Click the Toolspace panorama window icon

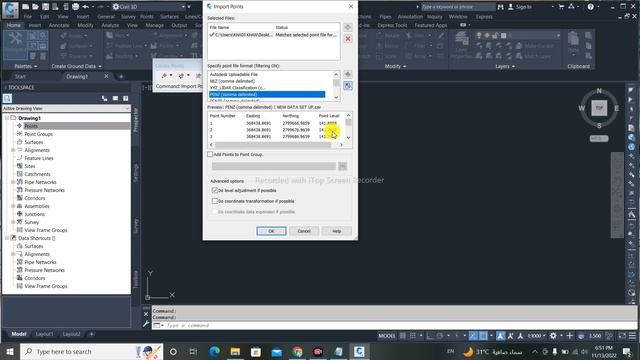(115, 98)
